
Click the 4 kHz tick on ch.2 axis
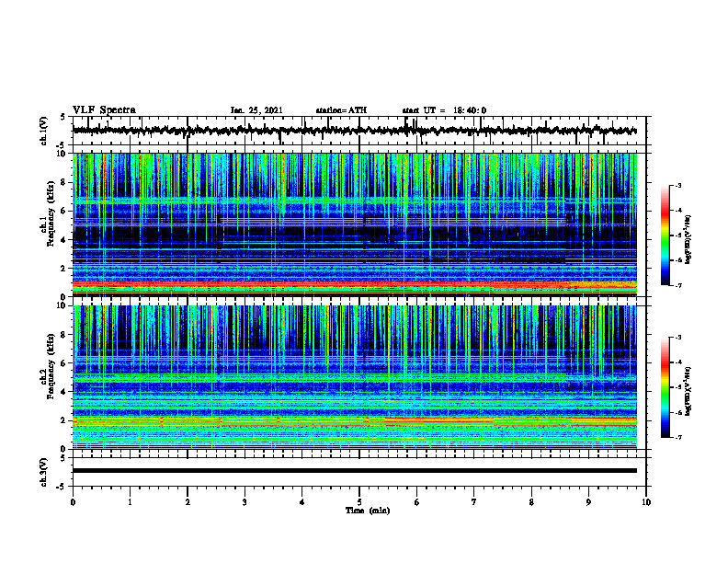tap(64, 392)
